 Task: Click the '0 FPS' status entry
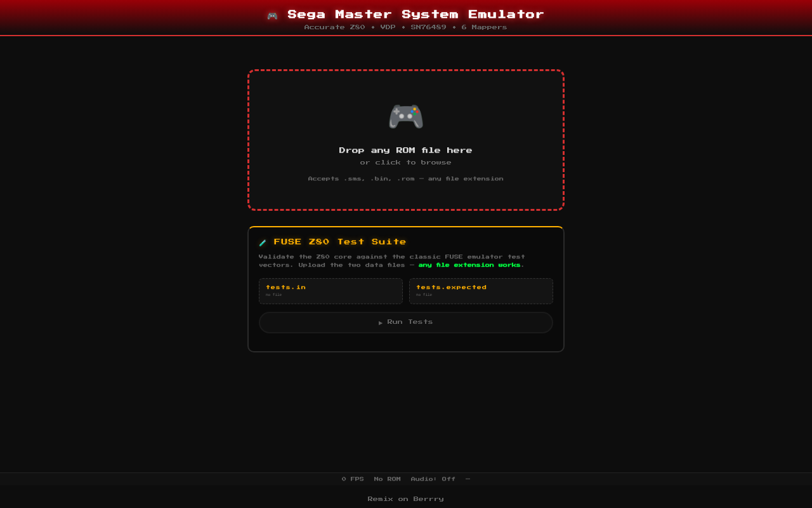point(353,479)
